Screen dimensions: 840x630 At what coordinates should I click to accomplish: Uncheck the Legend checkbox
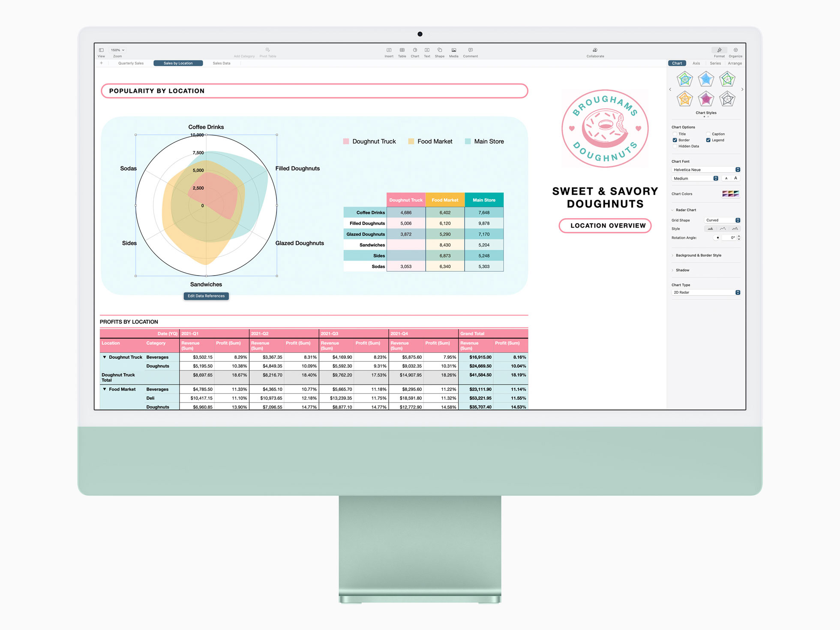708,140
